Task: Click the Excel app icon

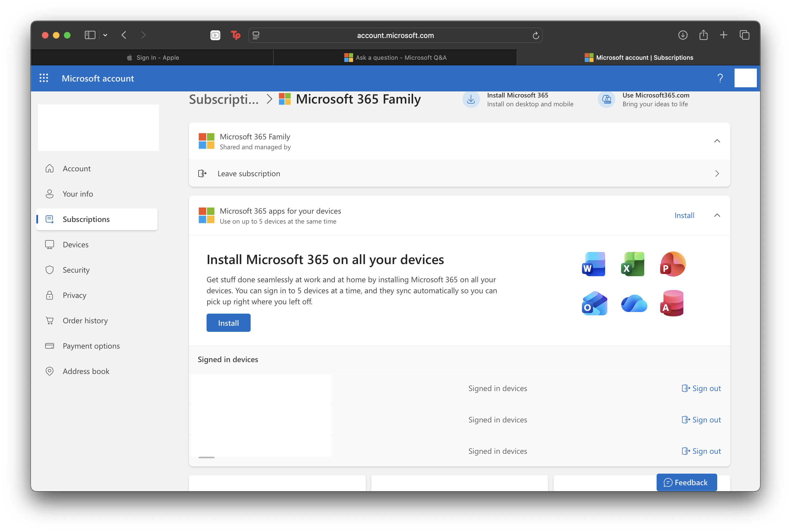Action: pyautogui.click(x=633, y=264)
